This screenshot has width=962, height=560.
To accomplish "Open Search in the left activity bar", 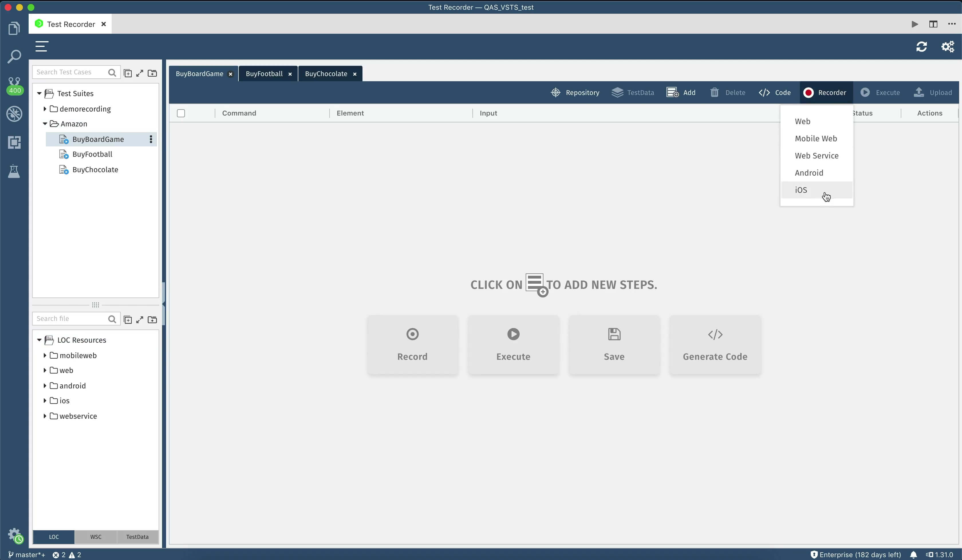I will (14, 56).
